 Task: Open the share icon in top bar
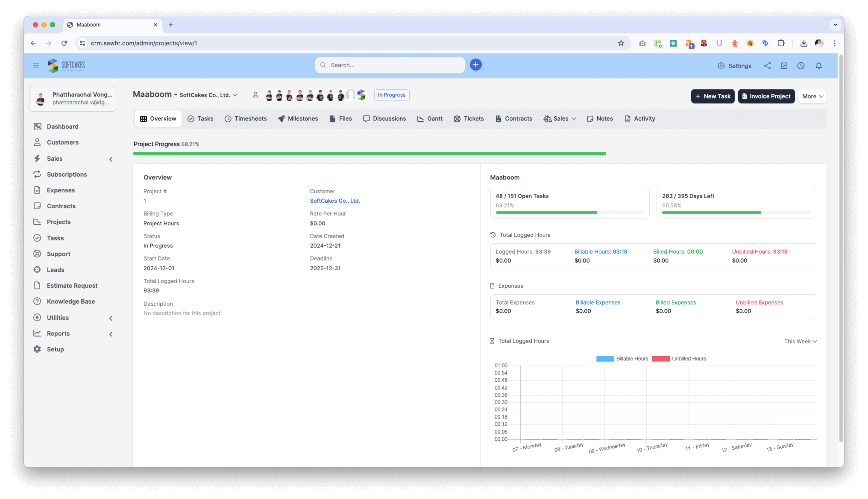767,65
